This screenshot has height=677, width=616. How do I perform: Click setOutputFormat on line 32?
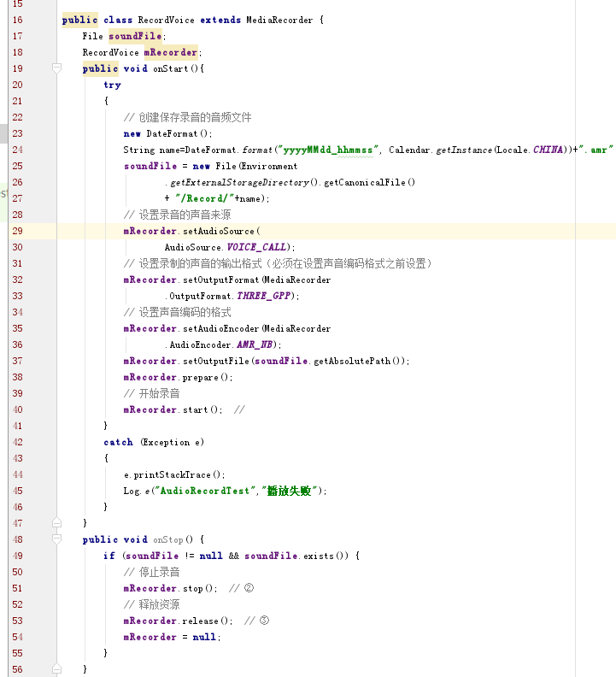point(221,280)
